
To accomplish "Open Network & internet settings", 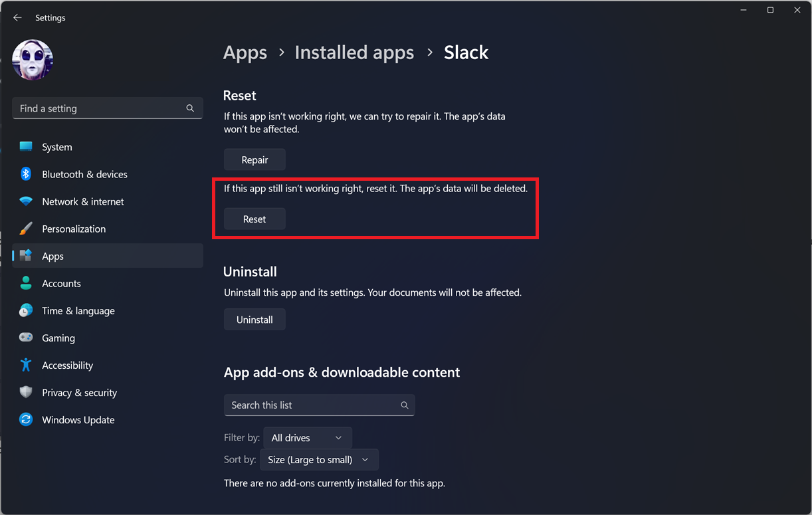I will click(83, 201).
